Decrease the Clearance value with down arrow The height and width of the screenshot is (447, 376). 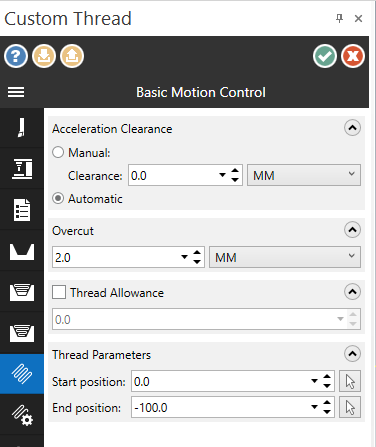[235, 180]
